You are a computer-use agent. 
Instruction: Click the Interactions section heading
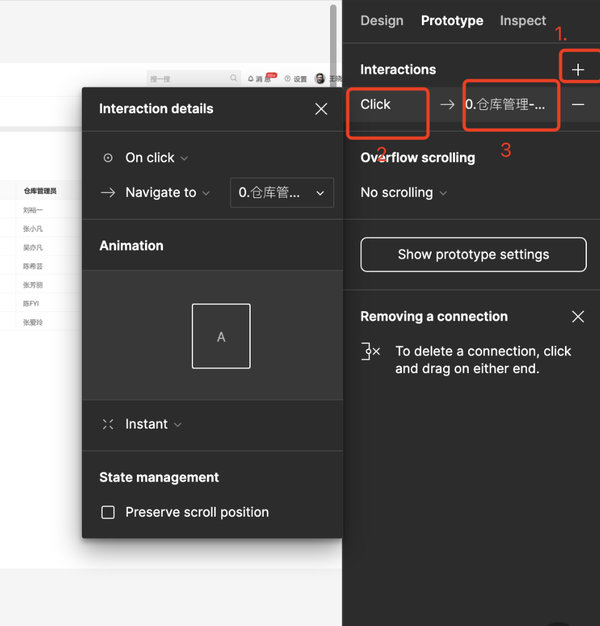point(398,70)
